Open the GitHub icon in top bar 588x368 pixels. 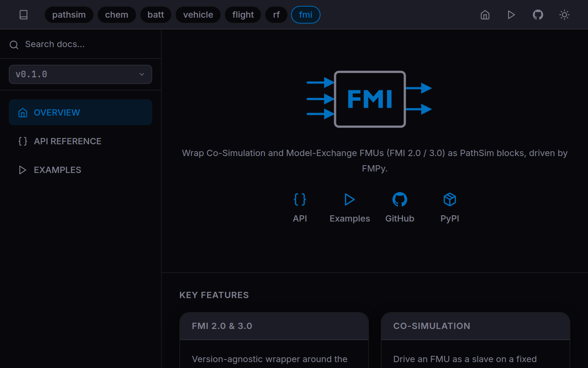tap(538, 15)
